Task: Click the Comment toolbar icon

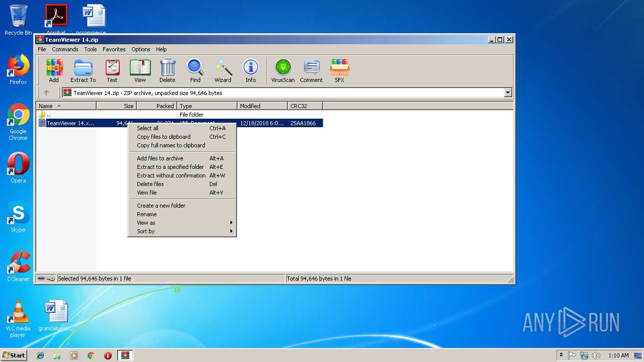Action: coord(311,70)
